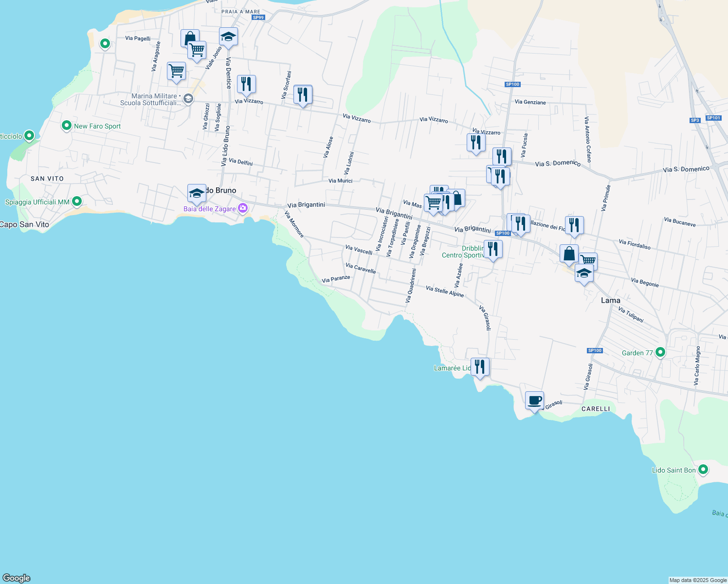The width and height of the screenshot is (728, 584).
Task: Click the Via Vascelli street label
Action: click(359, 250)
